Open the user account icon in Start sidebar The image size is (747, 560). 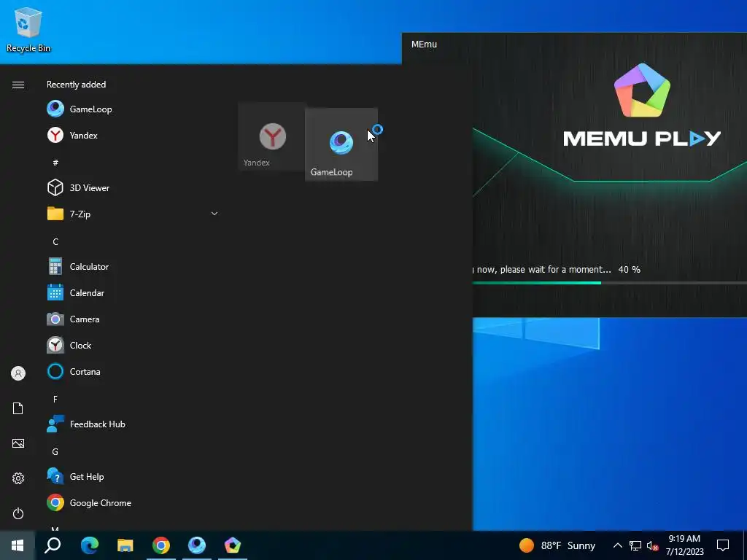pyautogui.click(x=18, y=373)
